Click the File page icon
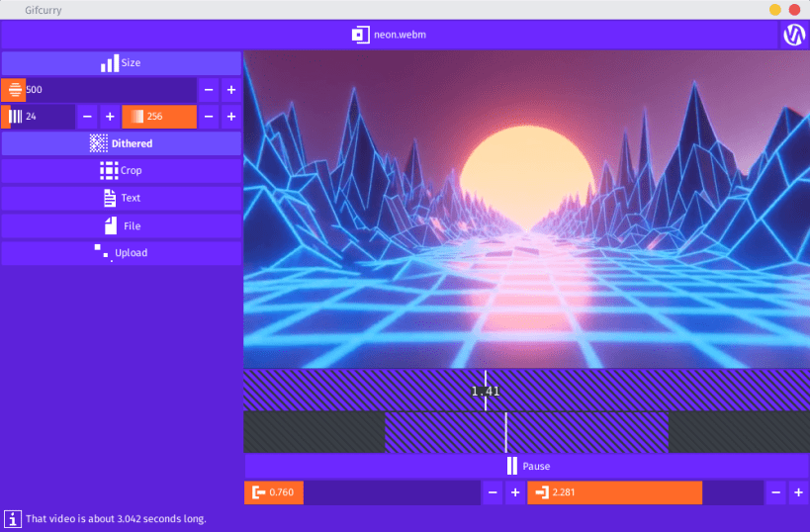The image size is (810, 532). (x=111, y=225)
